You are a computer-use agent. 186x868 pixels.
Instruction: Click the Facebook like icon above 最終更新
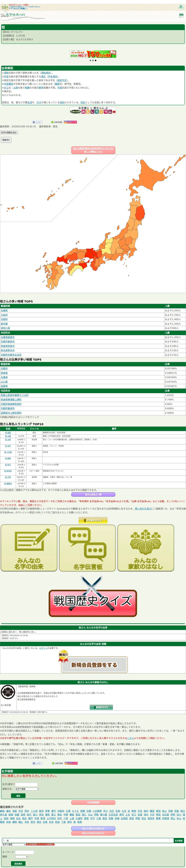(37, 122)
